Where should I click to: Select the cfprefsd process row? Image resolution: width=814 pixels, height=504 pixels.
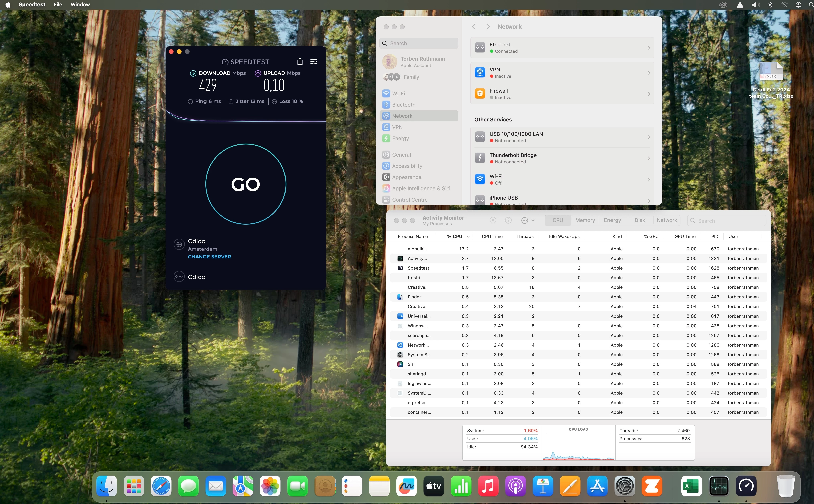point(578,402)
